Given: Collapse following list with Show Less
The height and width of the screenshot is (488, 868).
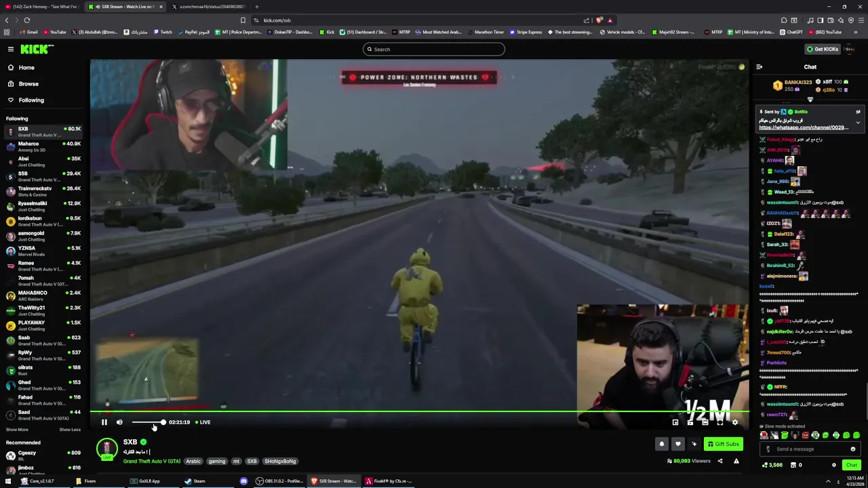Looking at the screenshot, I should click(x=70, y=430).
